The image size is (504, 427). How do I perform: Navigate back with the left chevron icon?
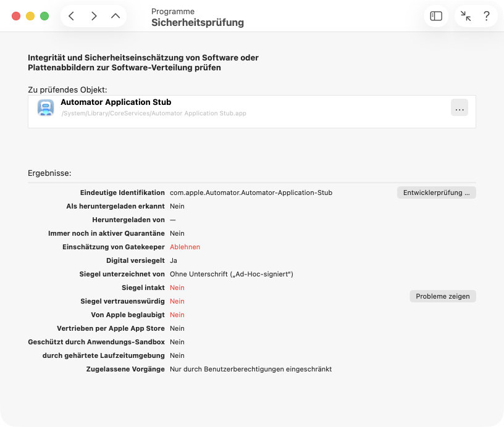(x=71, y=15)
